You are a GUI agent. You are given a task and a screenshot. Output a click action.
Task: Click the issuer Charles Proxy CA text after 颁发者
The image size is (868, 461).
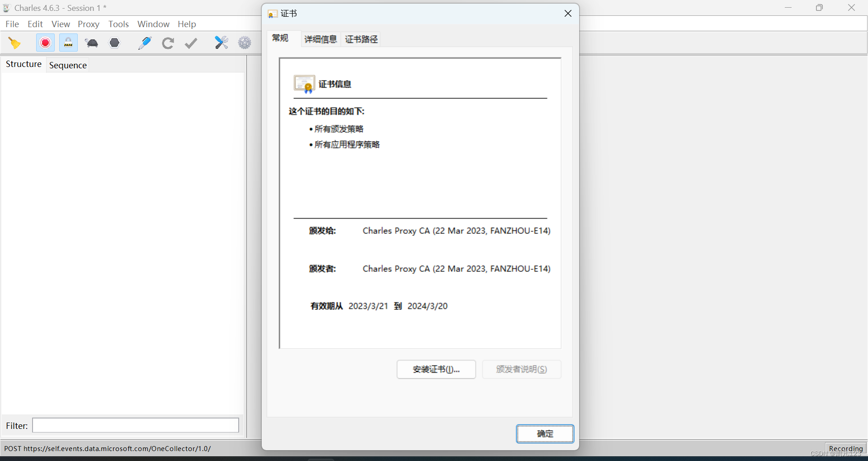[x=457, y=269]
